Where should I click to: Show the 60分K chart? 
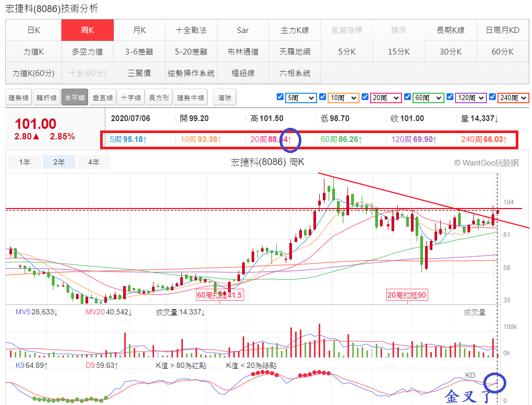click(503, 51)
